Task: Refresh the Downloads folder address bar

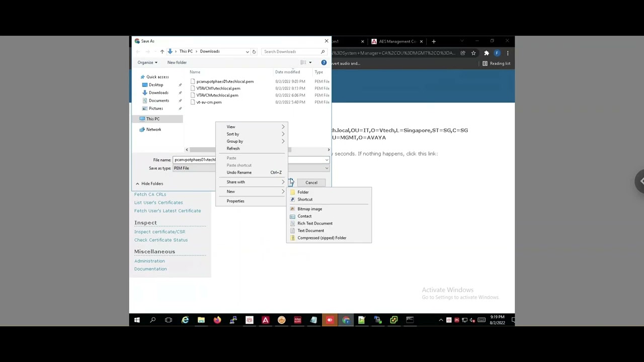Action: (254, 51)
